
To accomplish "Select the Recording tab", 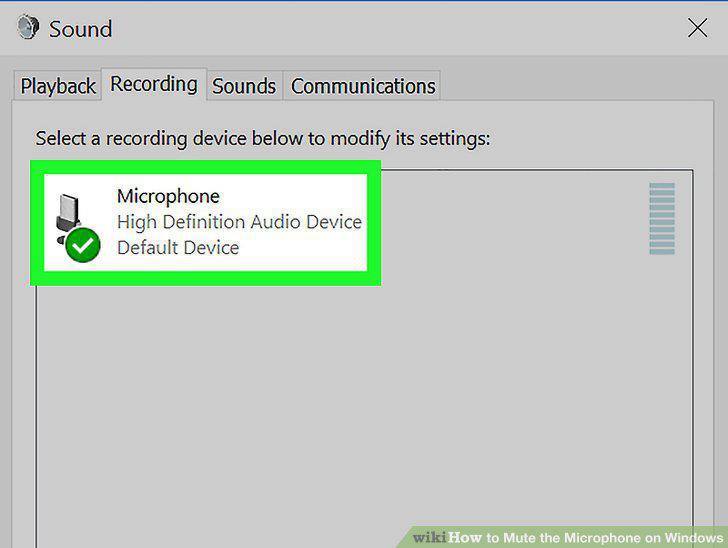I will (x=154, y=84).
